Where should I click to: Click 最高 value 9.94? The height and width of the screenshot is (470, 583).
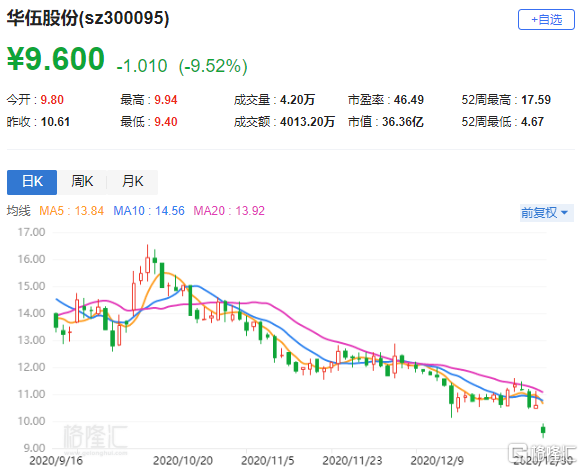click(166, 100)
